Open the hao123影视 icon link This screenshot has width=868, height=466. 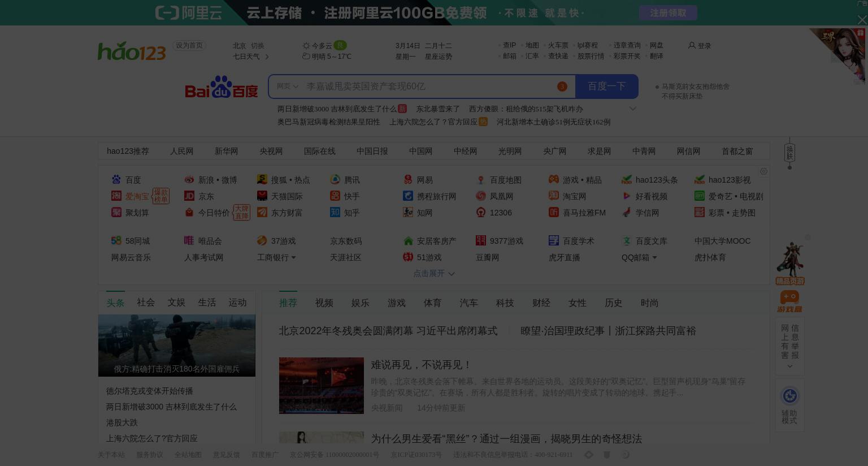(700, 179)
